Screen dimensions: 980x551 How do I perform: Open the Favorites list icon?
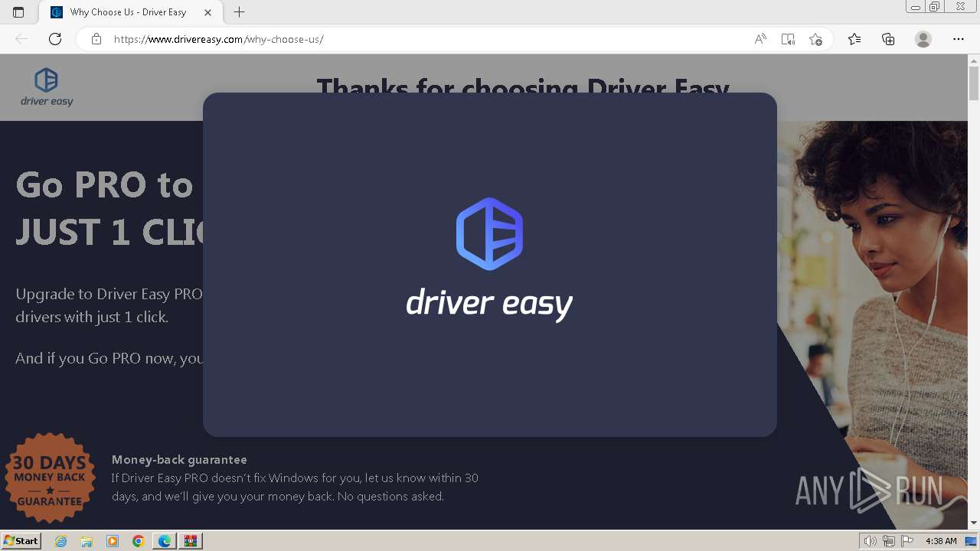854,39
